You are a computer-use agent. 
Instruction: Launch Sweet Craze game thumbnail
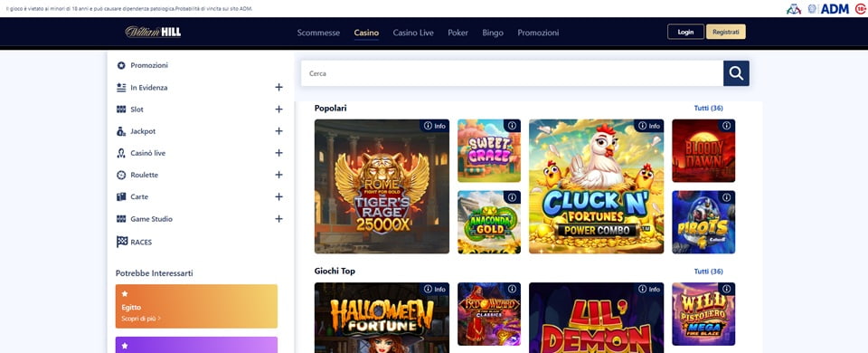pyautogui.click(x=489, y=151)
